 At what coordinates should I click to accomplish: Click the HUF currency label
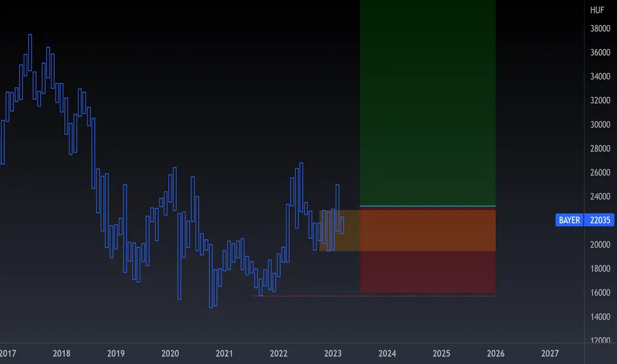[597, 10]
